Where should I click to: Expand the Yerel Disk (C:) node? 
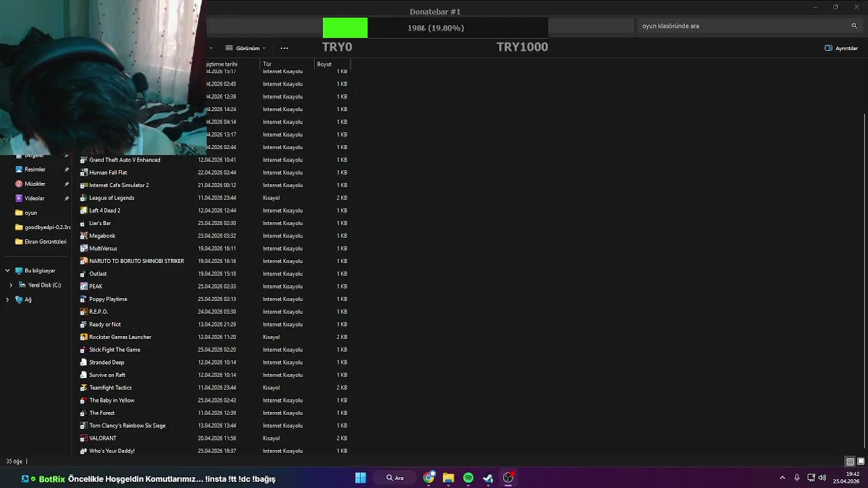click(x=11, y=285)
